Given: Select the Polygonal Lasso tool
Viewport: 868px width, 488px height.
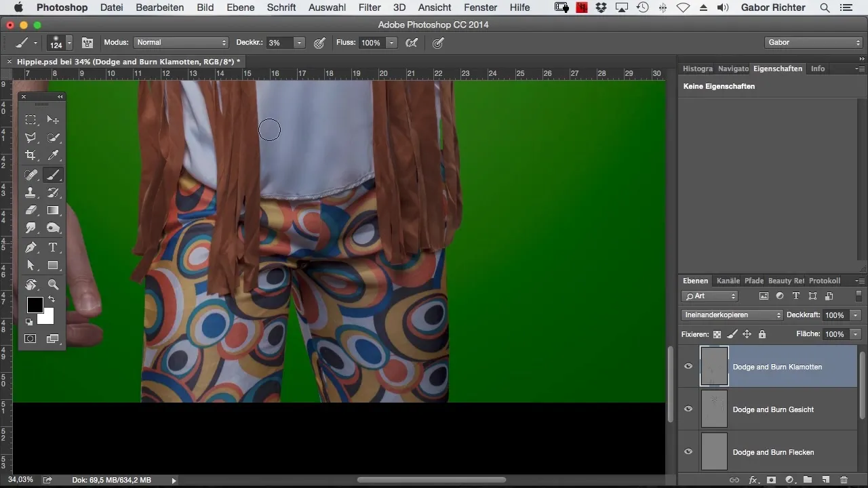Looking at the screenshot, I should [x=31, y=138].
